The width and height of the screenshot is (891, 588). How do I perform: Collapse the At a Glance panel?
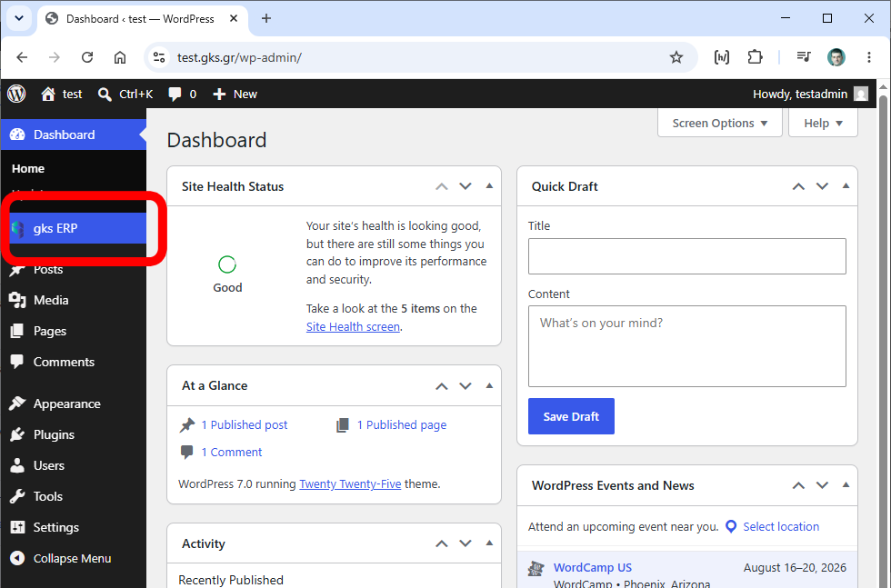489,385
